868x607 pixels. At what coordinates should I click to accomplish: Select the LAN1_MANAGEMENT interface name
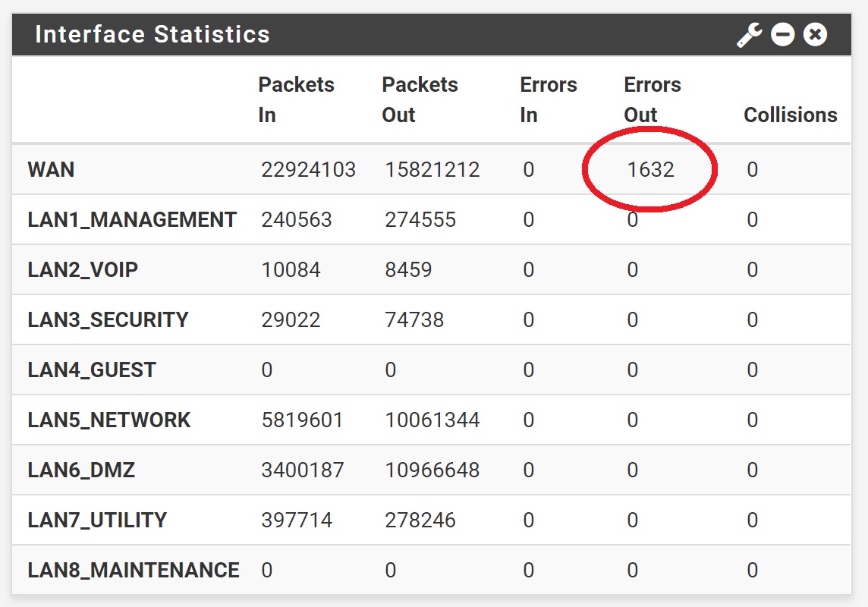(x=132, y=220)
